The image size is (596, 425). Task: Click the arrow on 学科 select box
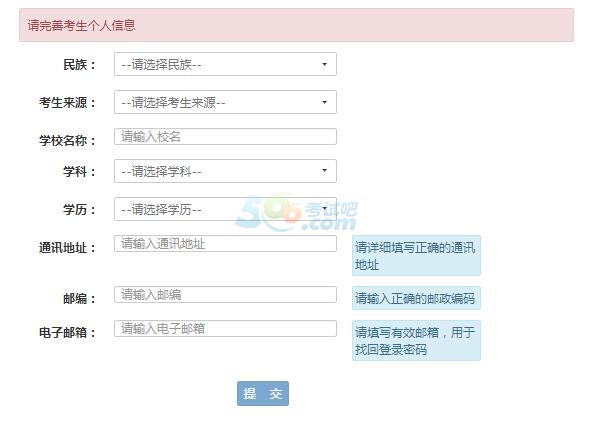click(324, 170)
